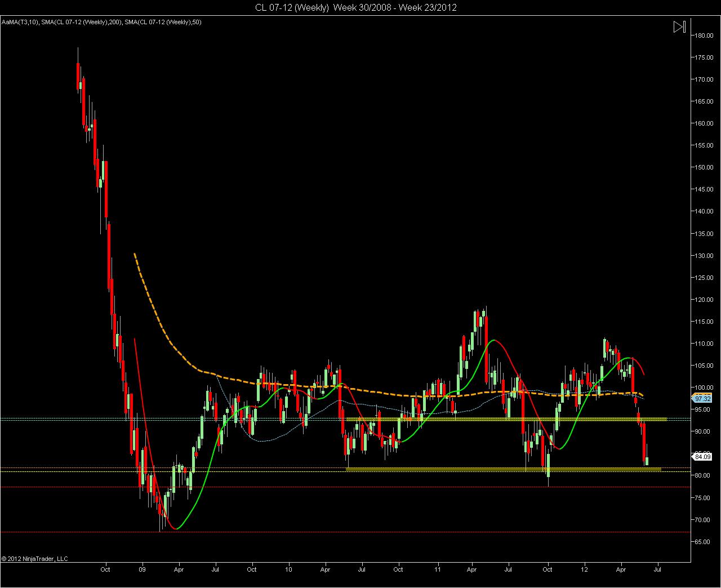Click the 11 year label on time axis
This screenshot has height=588, width=721.
[x=437, y=569]
